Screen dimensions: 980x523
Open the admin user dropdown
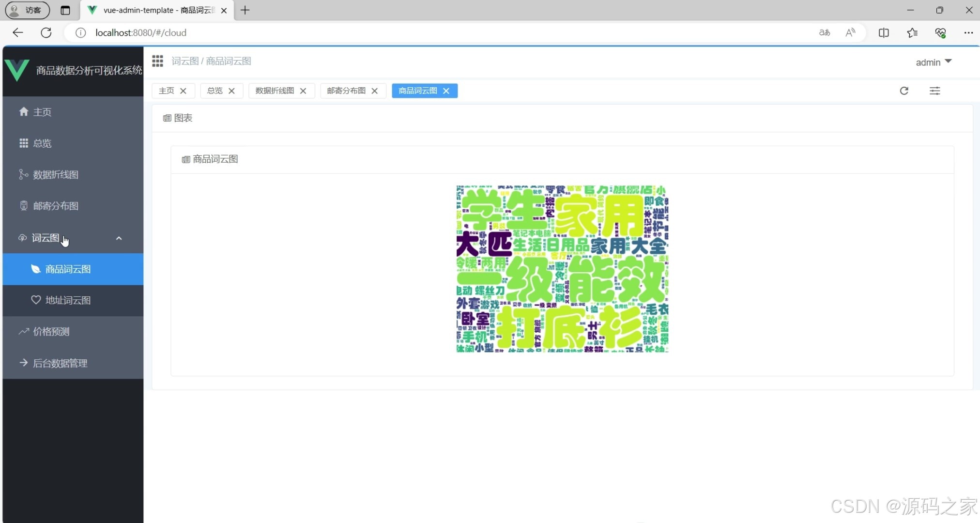click(x=933, y=62)
